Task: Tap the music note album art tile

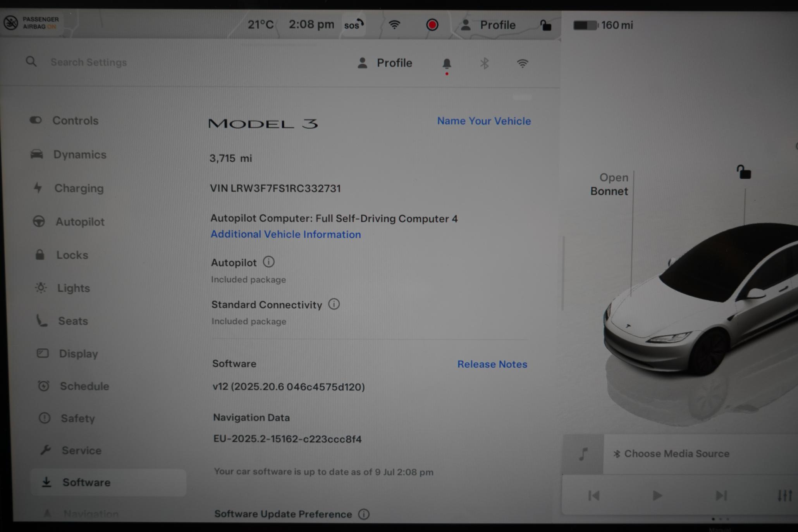Action: tap(583, 454)
